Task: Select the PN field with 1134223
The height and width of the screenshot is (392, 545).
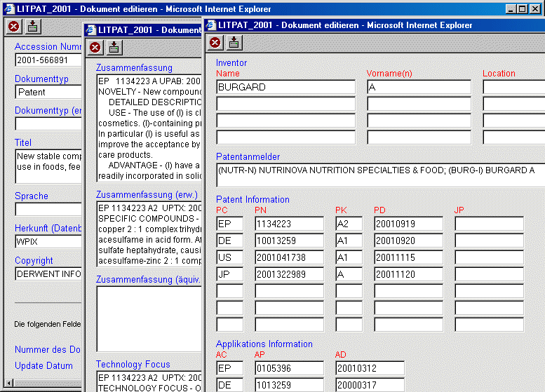Action: pos(288,224)
